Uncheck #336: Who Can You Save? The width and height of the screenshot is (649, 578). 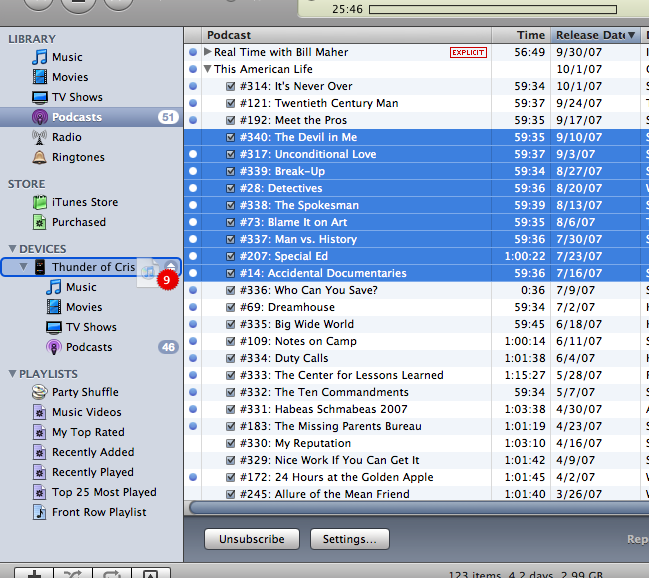click(231, 290)
